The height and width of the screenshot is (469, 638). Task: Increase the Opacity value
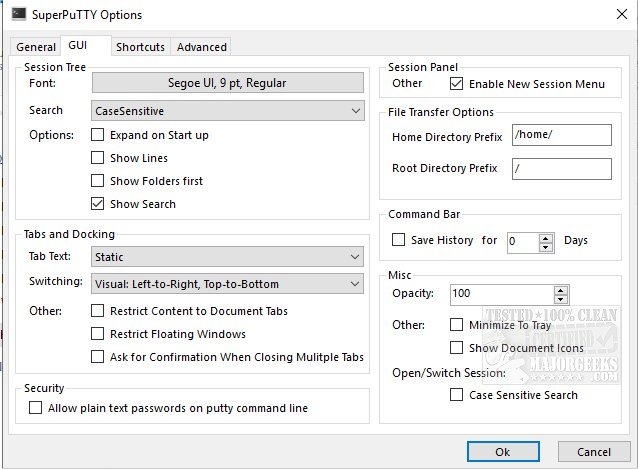(561, 289)
